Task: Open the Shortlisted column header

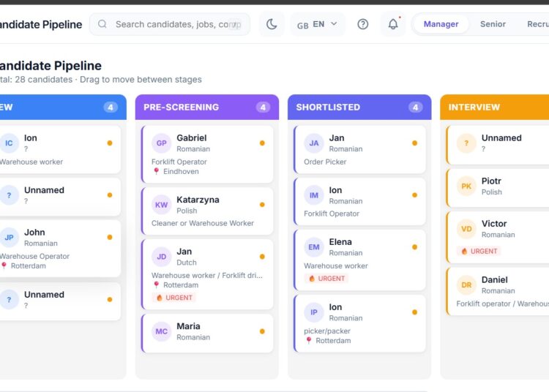Action: (x=359, y=107)
